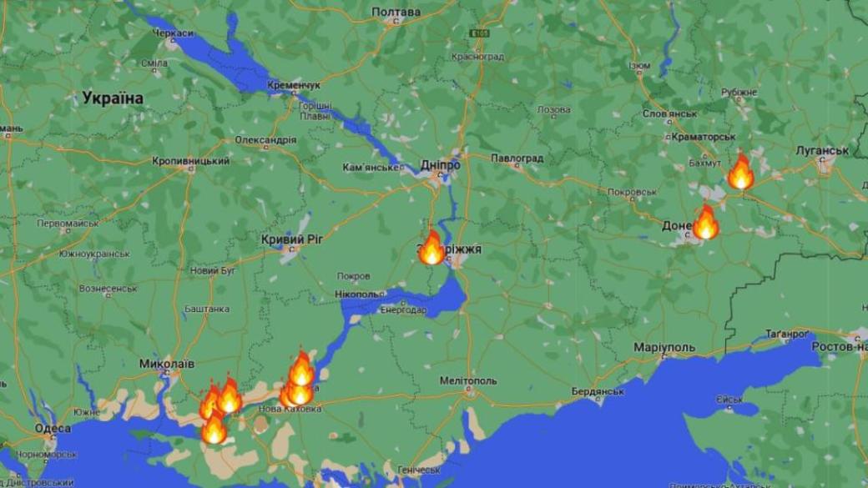Select the Луганськ city label
Viewport: 868px width, 488px height.
822,150
